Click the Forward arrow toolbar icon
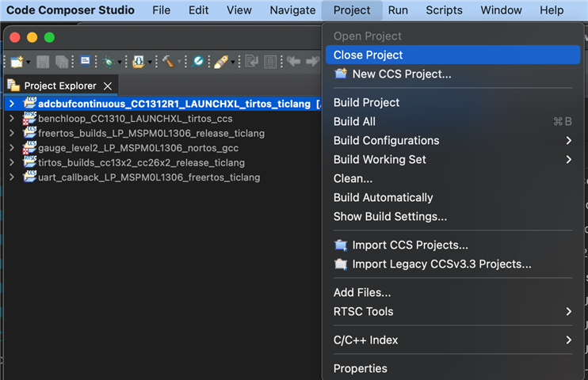The width and height of the screenshot is (588, 380). pyautogui.click(x=312, y=61)
